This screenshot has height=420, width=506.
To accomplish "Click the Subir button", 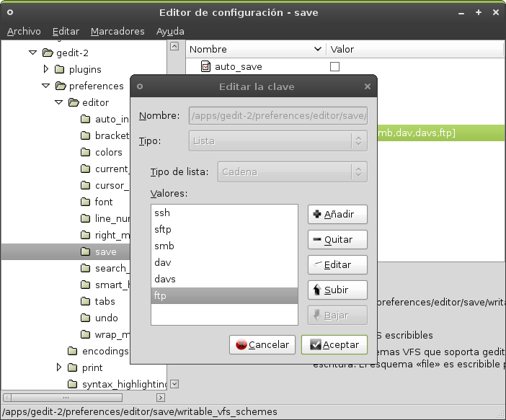I will [337, 290].
